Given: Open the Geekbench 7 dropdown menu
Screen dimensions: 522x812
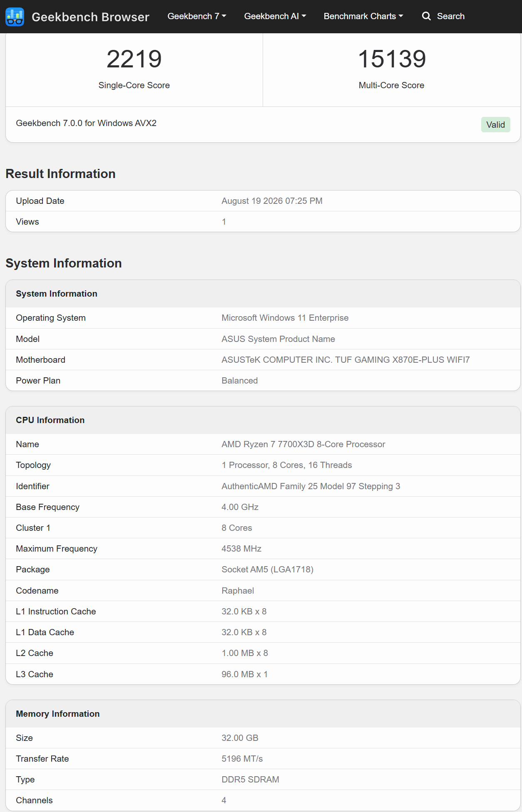Looking at the screenshot, I should coord(196,16).
